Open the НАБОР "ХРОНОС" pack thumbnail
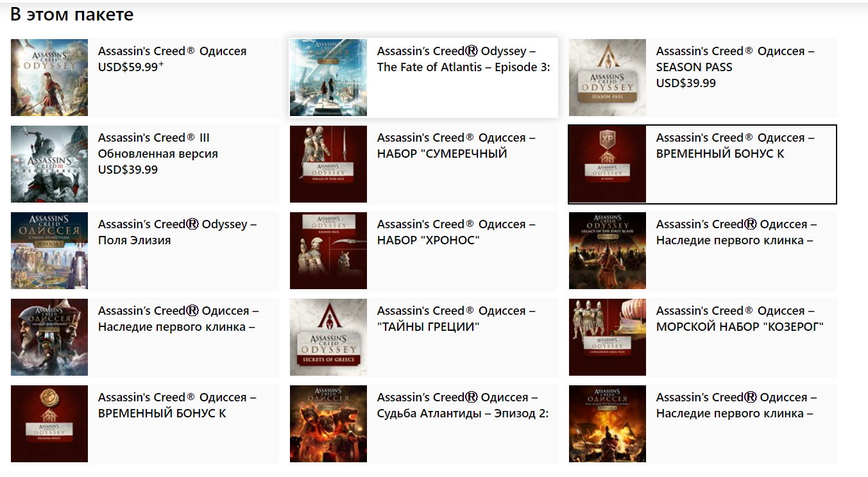Image resolution: width=868 pixels, height=477 pixels. pos(328,251)
